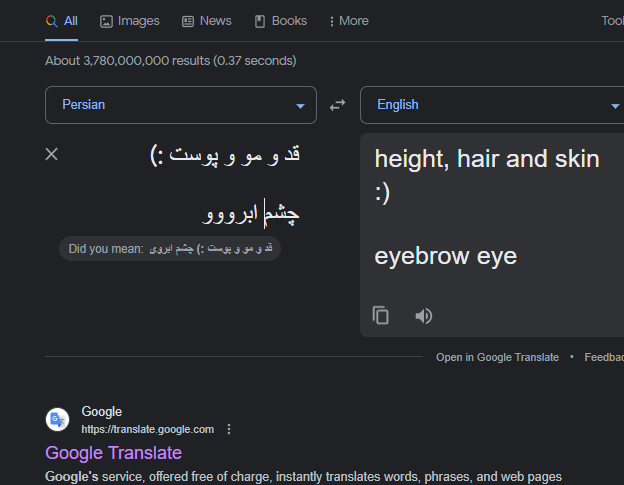This screenshot has width=624, height=485.
Task: Open the three-dot options for the Google result
Action: 229,429
